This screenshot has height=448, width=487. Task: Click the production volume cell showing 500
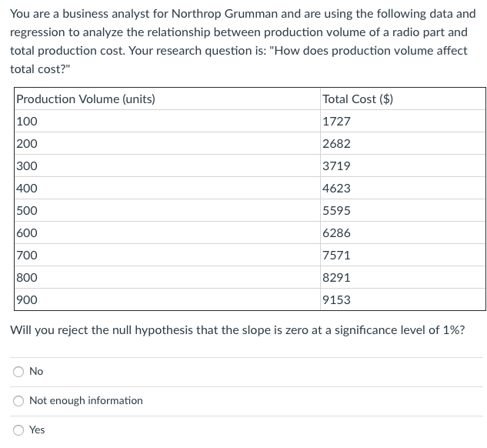coord(27,211)
